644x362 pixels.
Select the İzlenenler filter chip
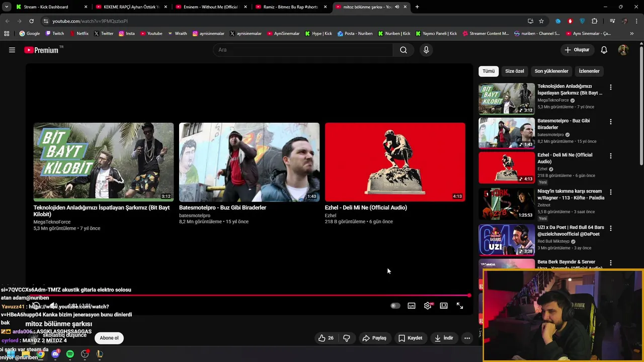click(589, 71)
